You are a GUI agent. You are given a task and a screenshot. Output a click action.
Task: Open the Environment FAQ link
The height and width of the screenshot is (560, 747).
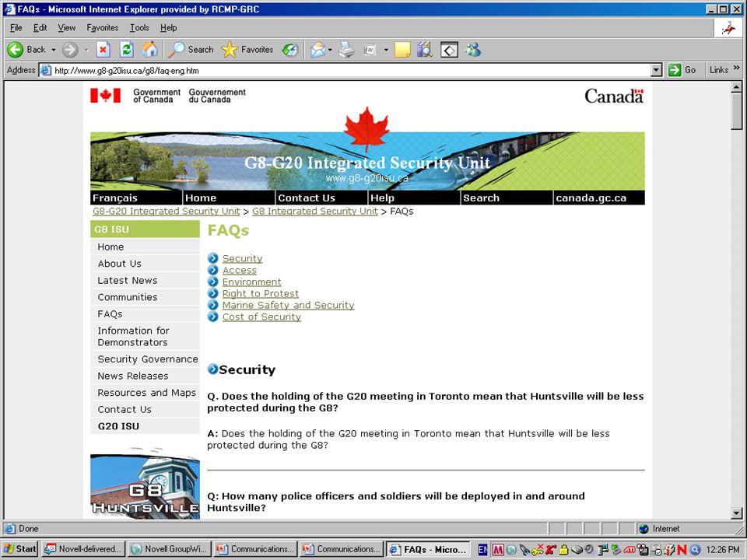(251, 282)
